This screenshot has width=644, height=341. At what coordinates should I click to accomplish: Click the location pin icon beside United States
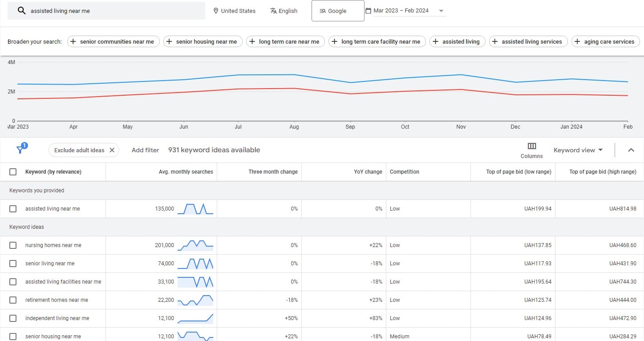216,11
